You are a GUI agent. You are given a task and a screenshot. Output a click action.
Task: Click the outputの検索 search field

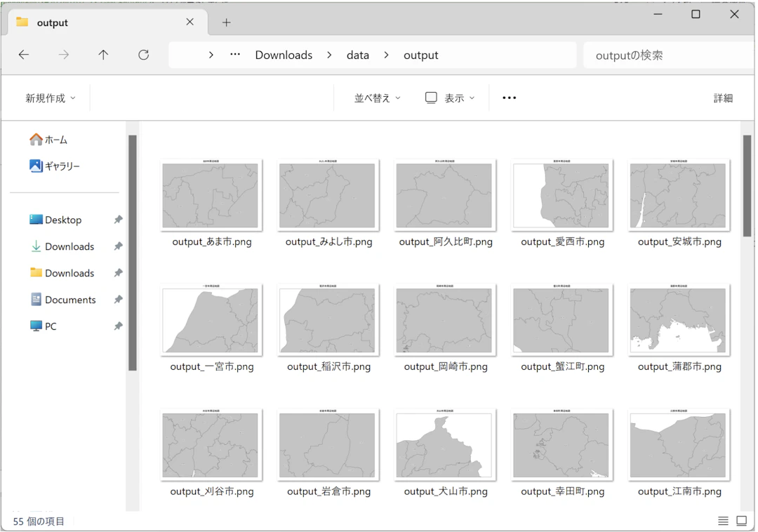tap(667, 55)
